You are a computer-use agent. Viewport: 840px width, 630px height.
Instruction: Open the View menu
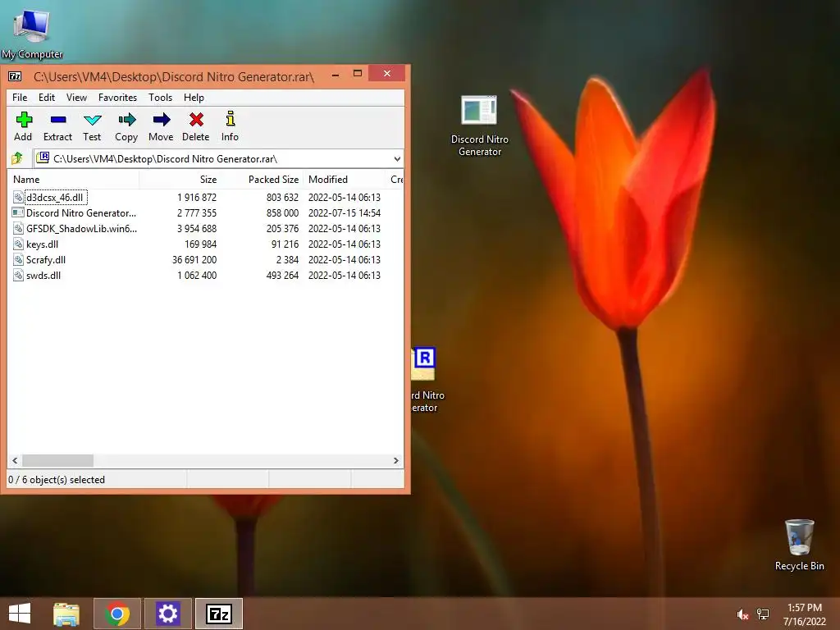(x=76, y=98)
